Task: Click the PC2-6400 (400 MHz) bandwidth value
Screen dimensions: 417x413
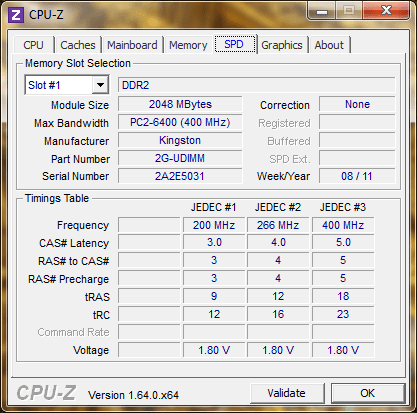Action: coord(180,122)
